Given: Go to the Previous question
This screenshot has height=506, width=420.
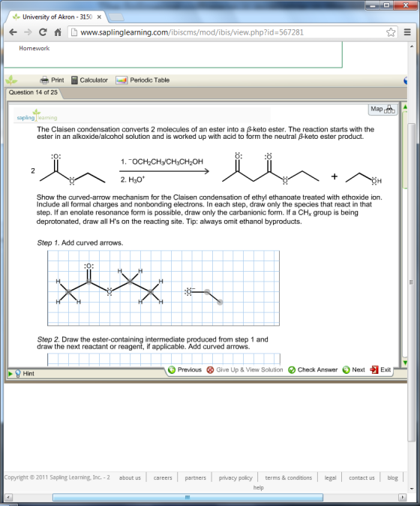Looking at the screenshot, I should click(185, 370).
